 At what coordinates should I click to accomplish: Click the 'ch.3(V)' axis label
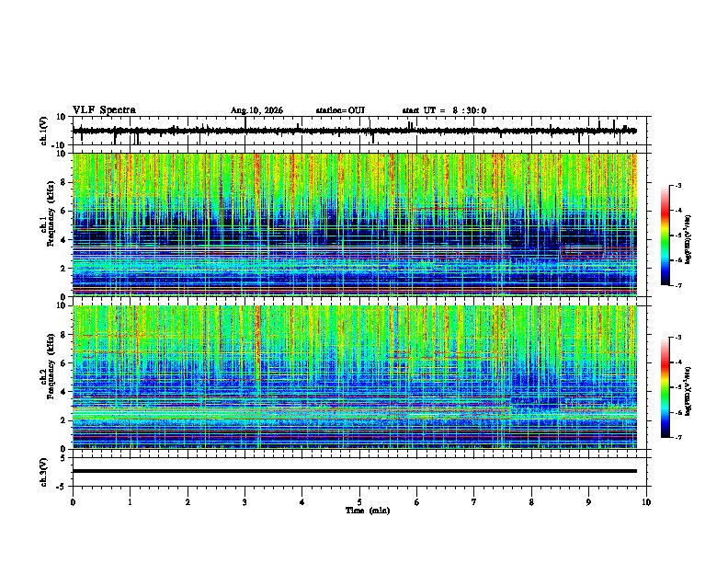coord(44,472)
